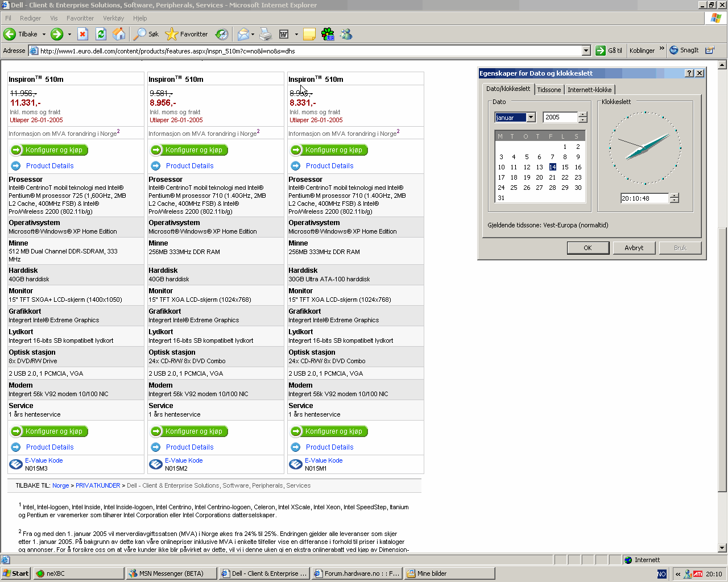The height and width of the screenshot is (582, 728).
Task: Launch the Messenger toolbar icon
Action: click(346, 34)
